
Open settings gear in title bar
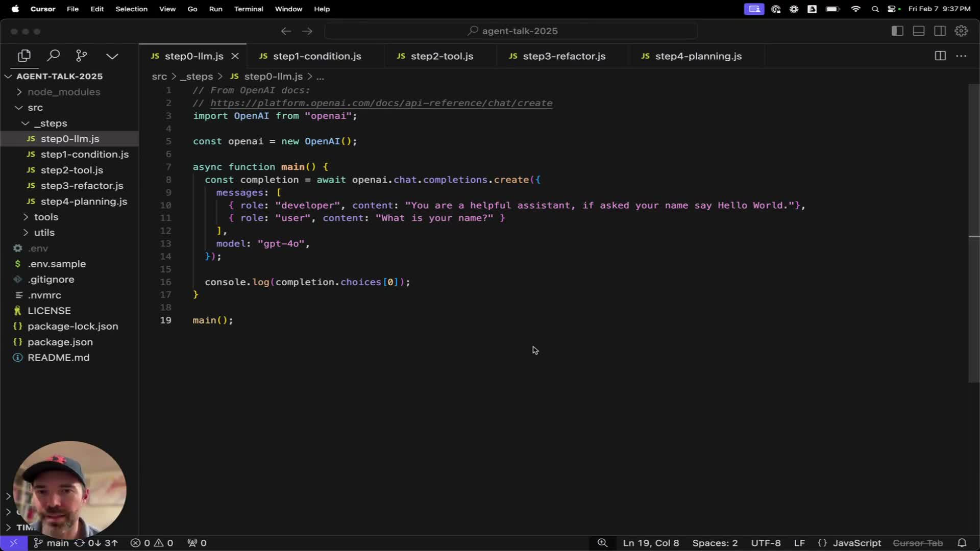click(x=961, y=31)
